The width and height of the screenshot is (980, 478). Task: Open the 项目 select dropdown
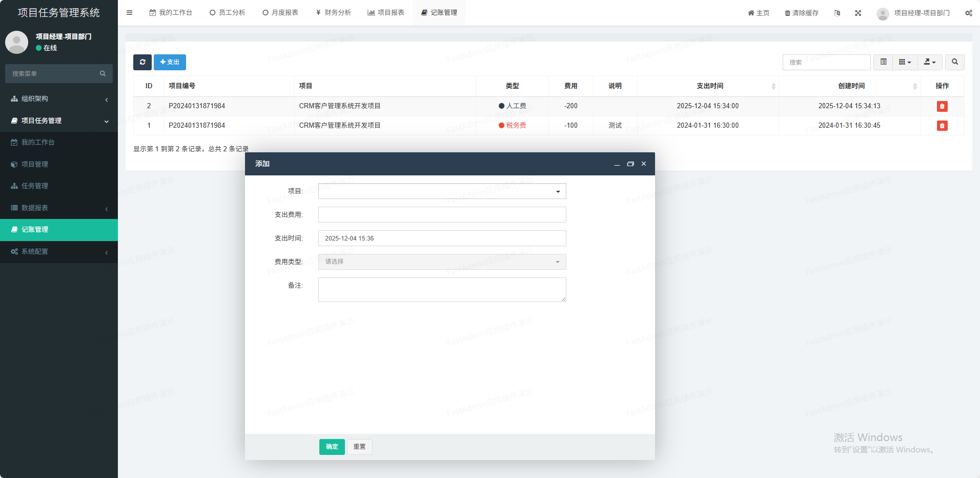442,191
